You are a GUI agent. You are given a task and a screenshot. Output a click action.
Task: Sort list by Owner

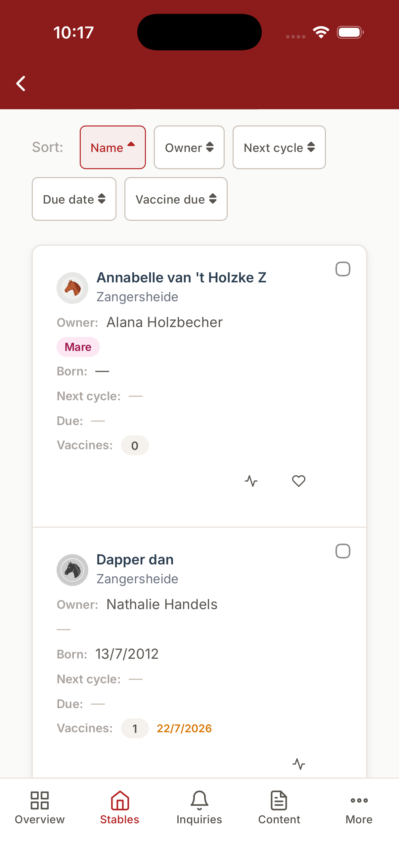click(189, 147)
